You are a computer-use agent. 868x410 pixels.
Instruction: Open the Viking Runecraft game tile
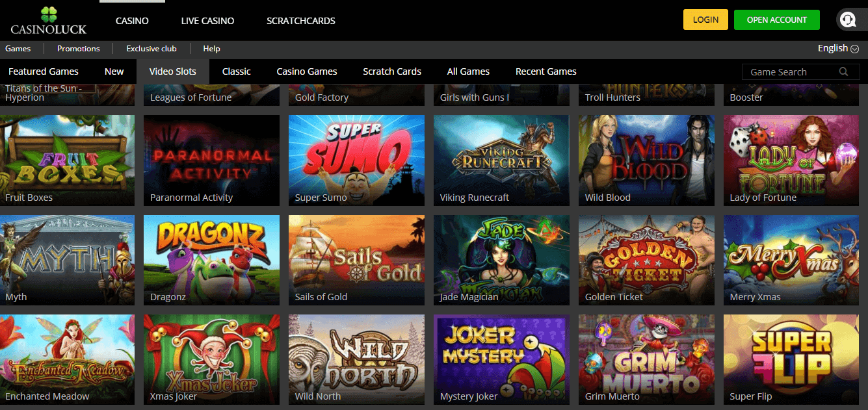(501, 160)
